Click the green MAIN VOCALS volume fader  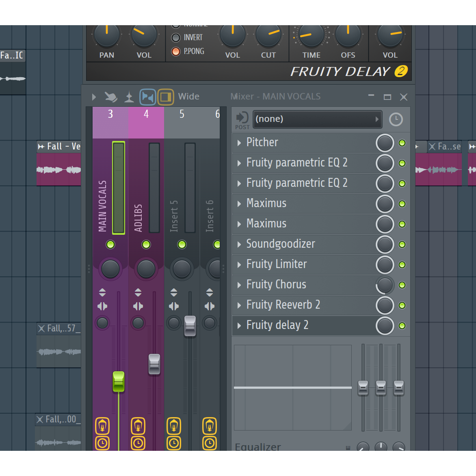coord(119,381)
